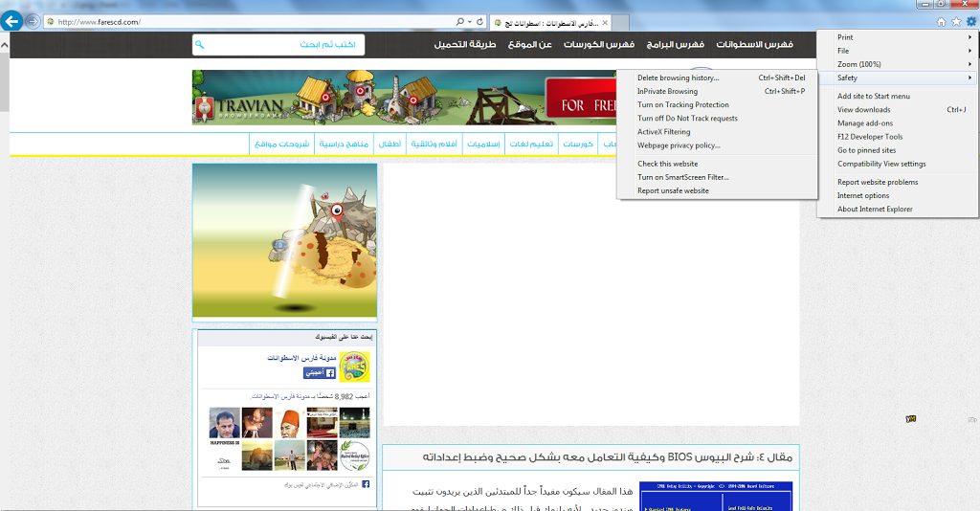The image size is (980, 511).
Task: Open View downloads from Tools menu
Action: (x=897, y=110)
